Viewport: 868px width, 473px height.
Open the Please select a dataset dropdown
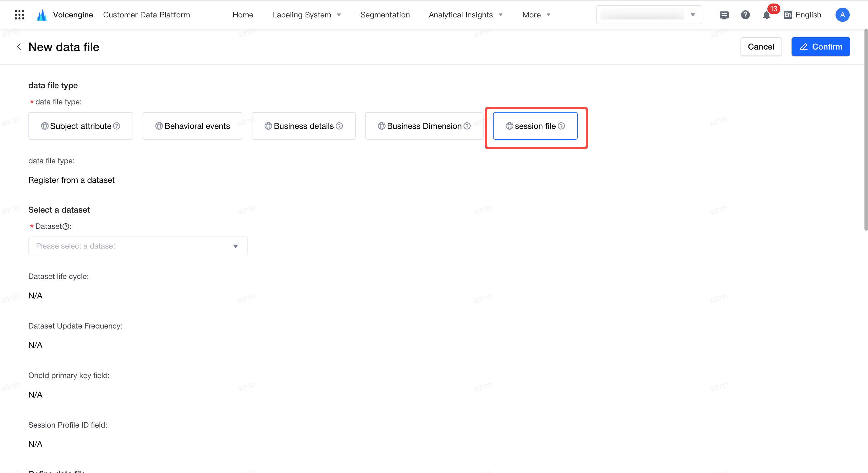[x=138, y=246]
